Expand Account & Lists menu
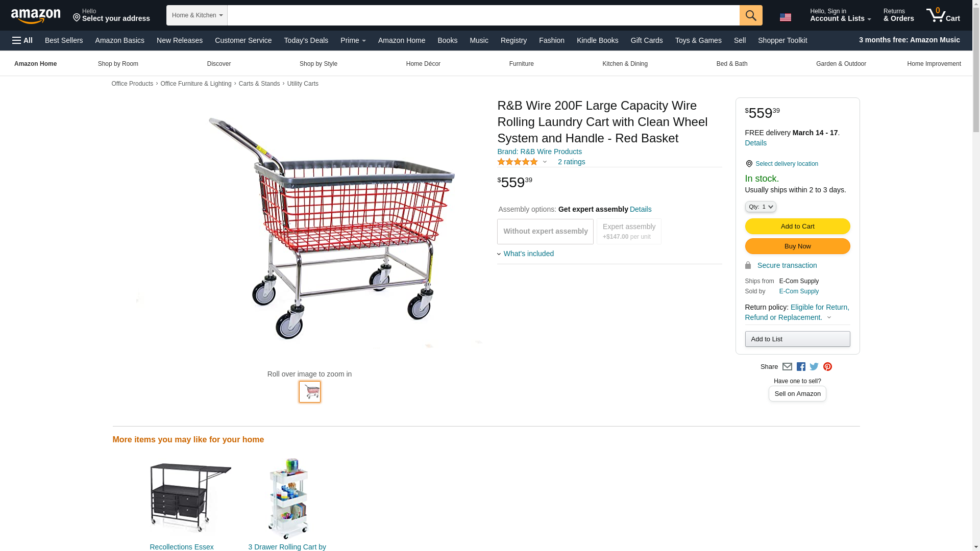The height and width of the screenshot is (551, 980). (x=840, y=15)
